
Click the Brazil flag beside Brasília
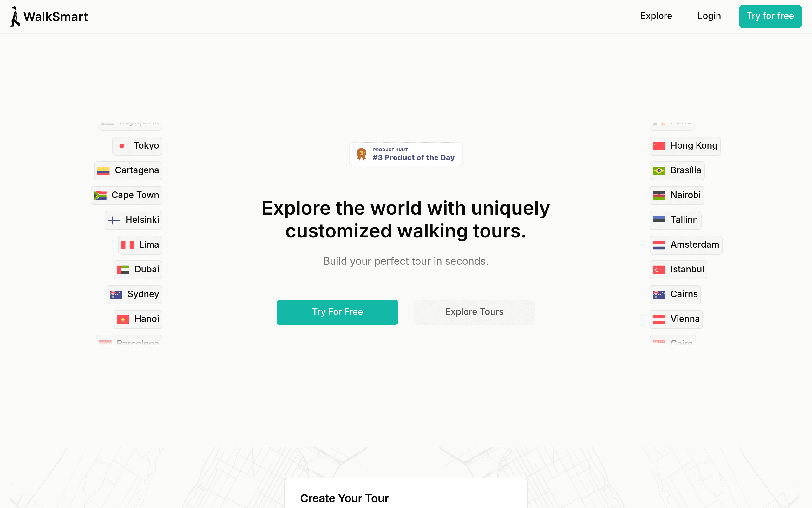[659, 171]
